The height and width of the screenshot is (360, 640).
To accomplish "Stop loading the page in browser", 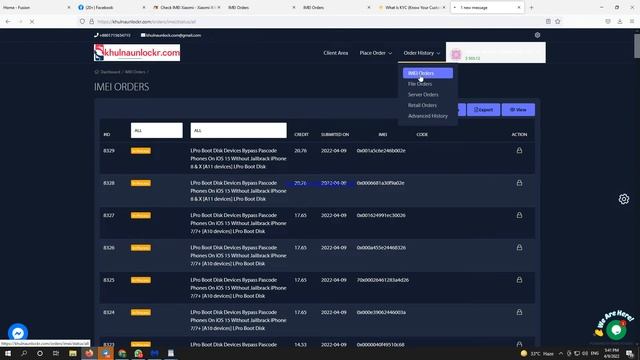I will click(32, 22).
